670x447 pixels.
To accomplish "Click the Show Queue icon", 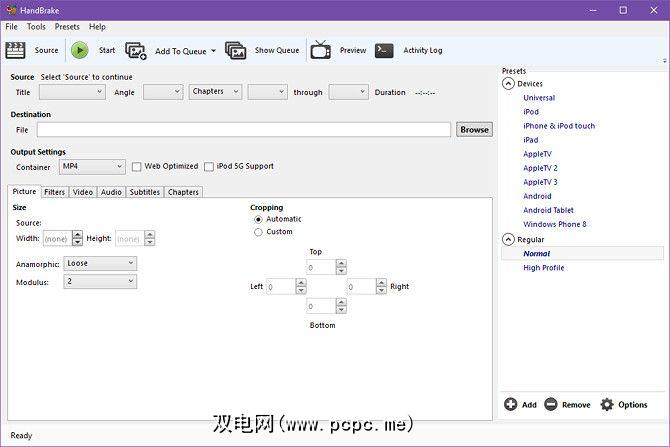I will click(x=235, y=50).
